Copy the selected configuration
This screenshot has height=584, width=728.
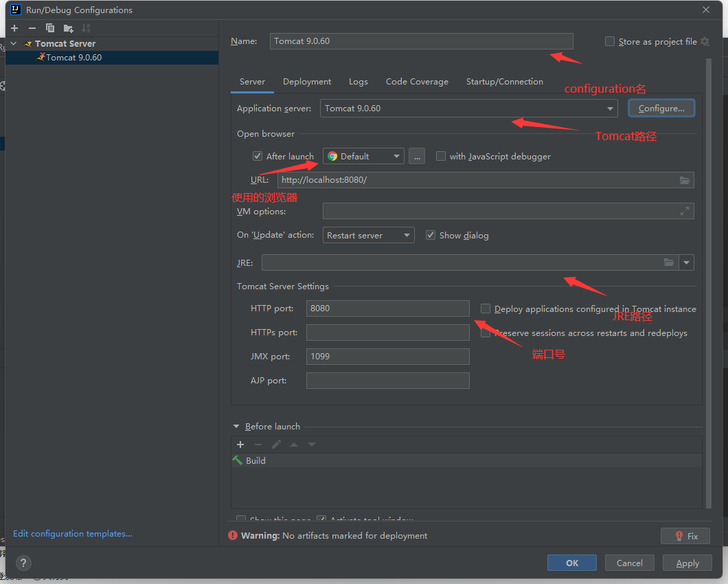50,28
